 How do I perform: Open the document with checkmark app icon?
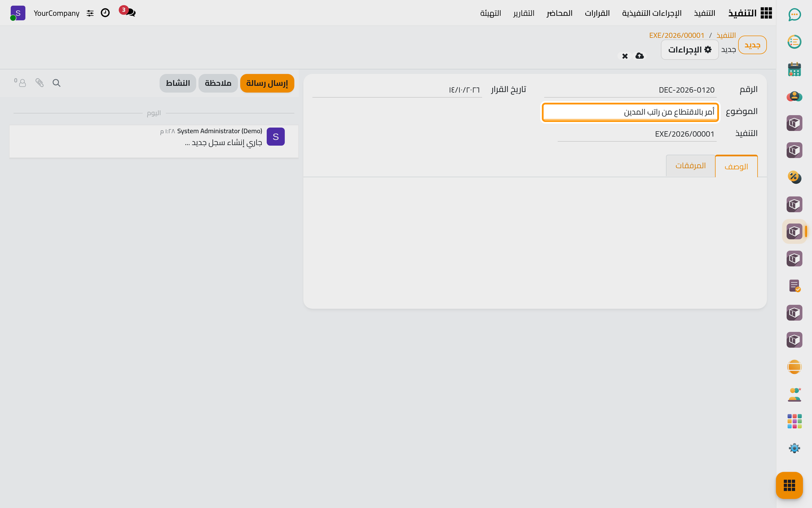coord(794,286)
